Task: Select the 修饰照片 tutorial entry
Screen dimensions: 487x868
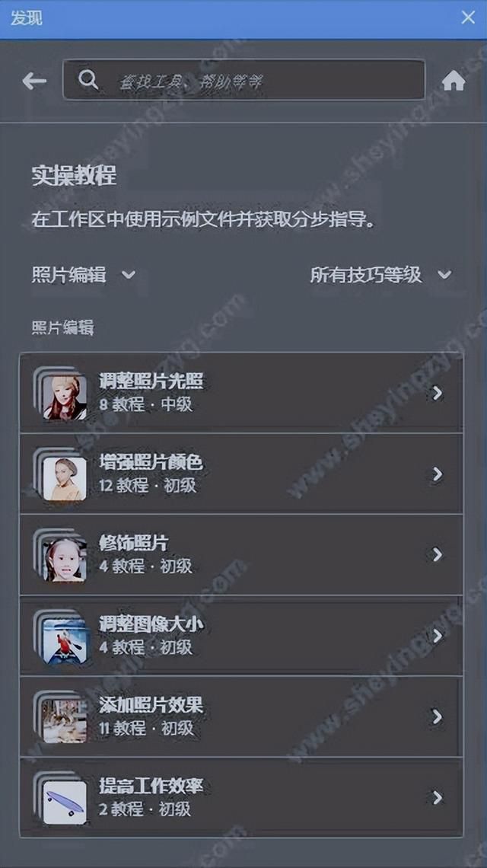Action: (x=241, y=554)
